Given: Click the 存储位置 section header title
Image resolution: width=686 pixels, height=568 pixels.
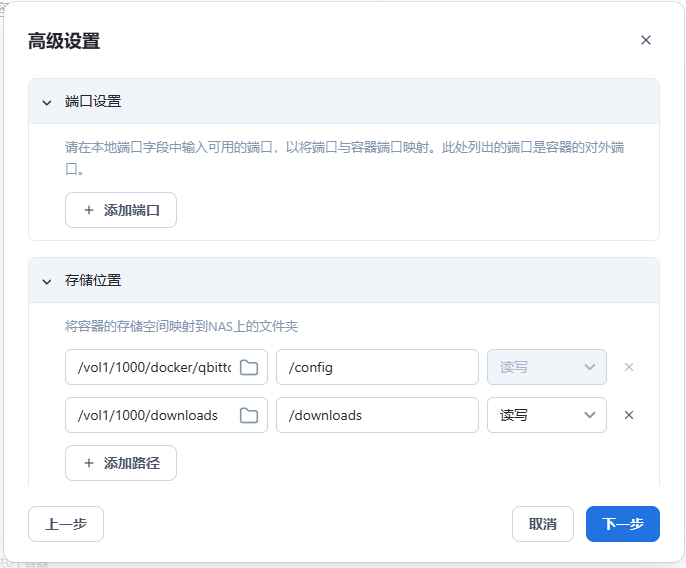Looking at the screenshot, I should pos(93,281).
